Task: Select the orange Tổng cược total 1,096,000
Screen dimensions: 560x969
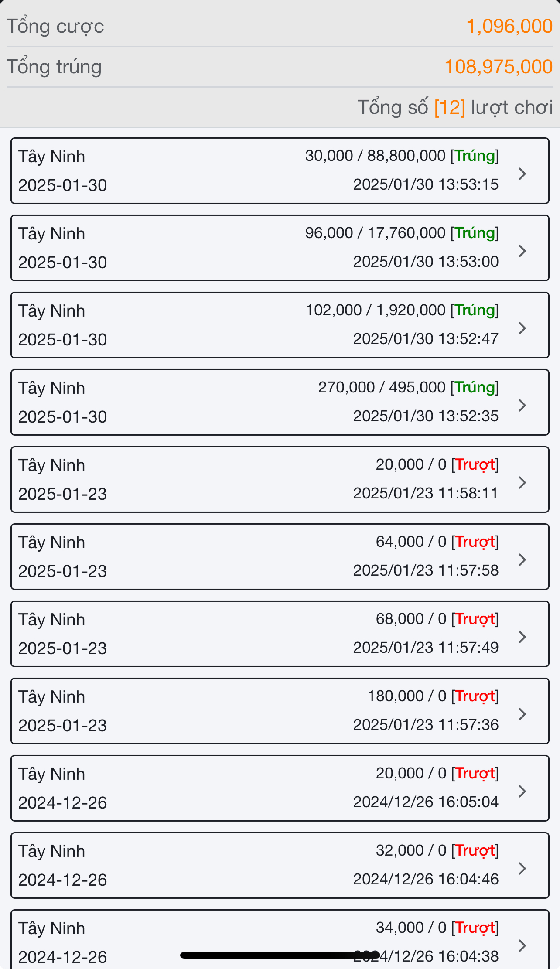Action: pos(509,26)
